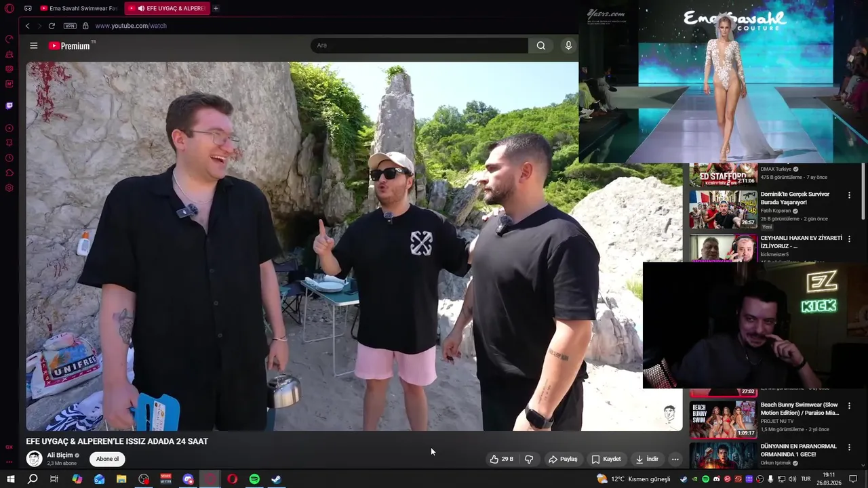
Task: Click Ema Savahl picture-in-picture video popup
Action: (x=724, y=81)
